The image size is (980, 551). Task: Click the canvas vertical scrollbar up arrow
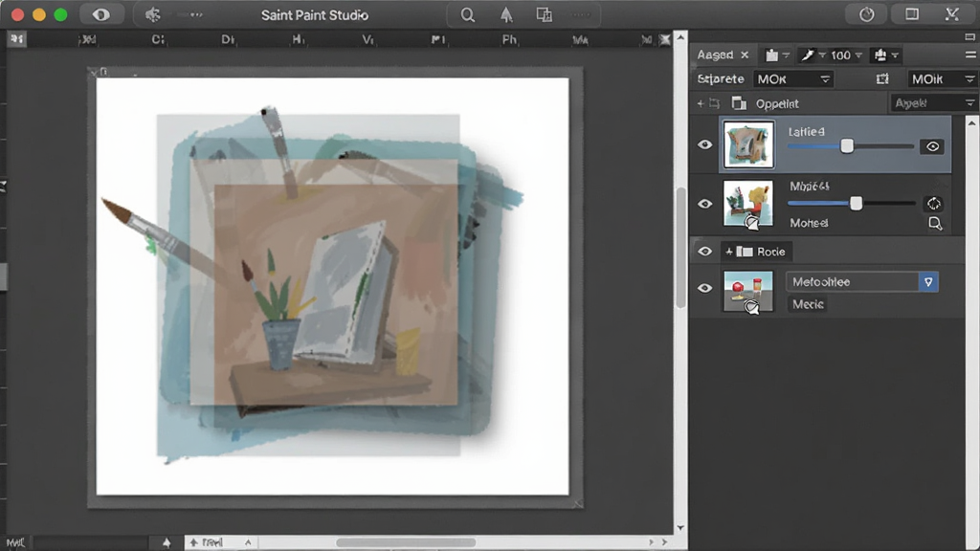[680, 38]
